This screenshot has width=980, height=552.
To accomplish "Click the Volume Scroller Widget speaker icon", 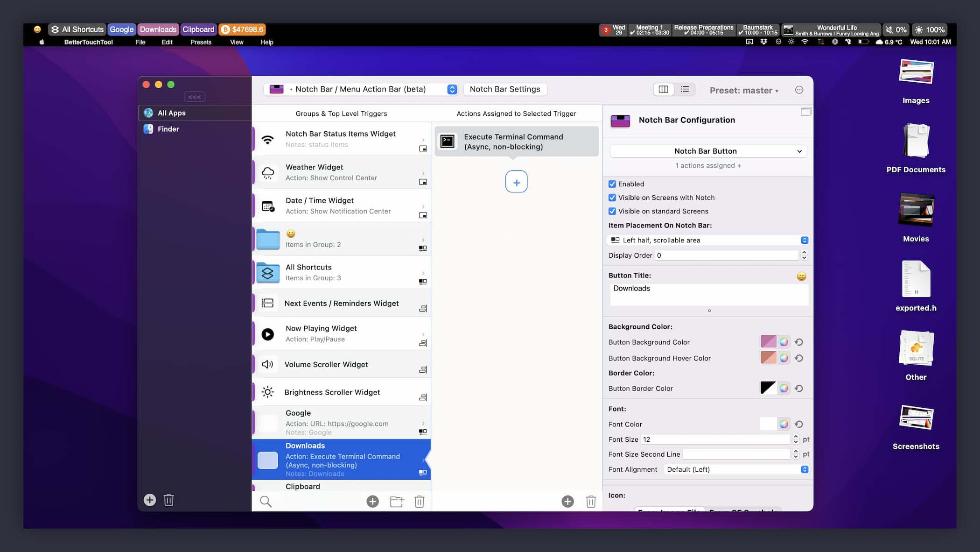I will point(267,364).
